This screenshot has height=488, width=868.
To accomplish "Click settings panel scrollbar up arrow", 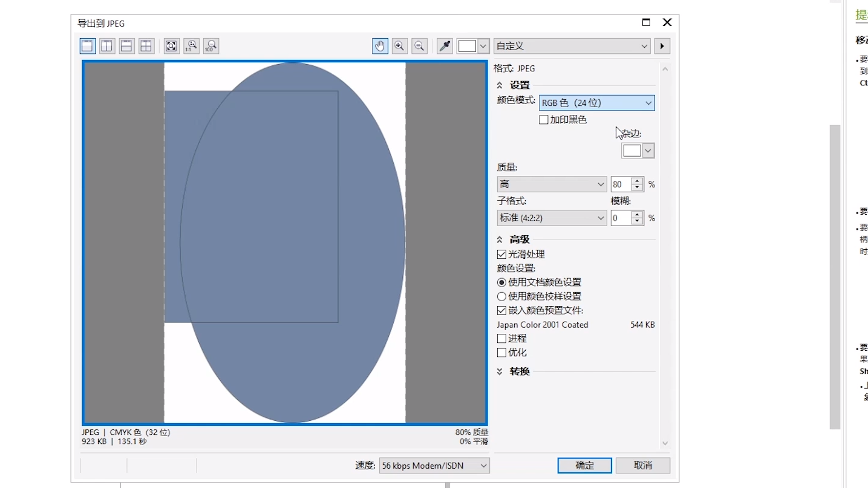I will (x=665, y=69).
